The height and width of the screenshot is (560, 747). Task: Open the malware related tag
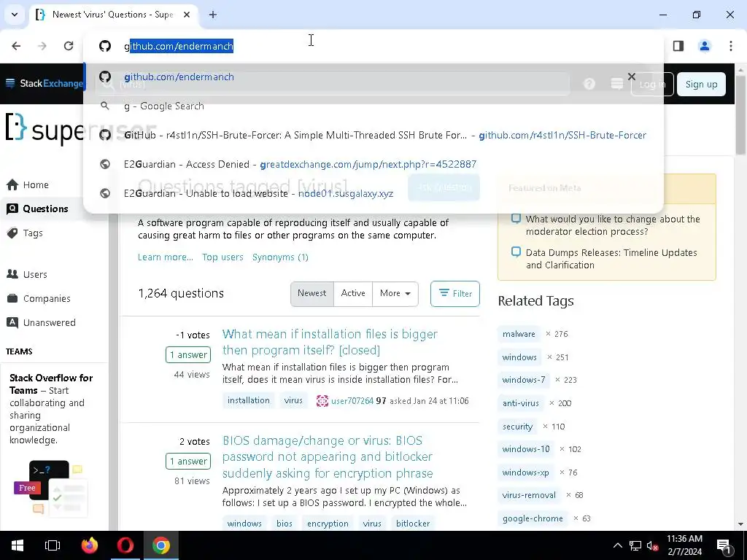519,334
